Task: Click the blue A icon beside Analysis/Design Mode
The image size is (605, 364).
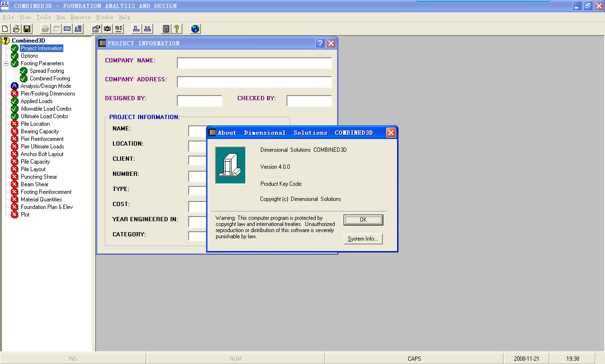Action: coord(15,86)
